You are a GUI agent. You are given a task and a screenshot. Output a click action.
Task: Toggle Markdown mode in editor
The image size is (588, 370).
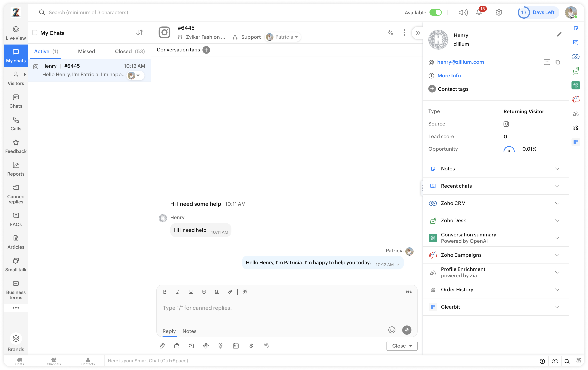(409, 292)
